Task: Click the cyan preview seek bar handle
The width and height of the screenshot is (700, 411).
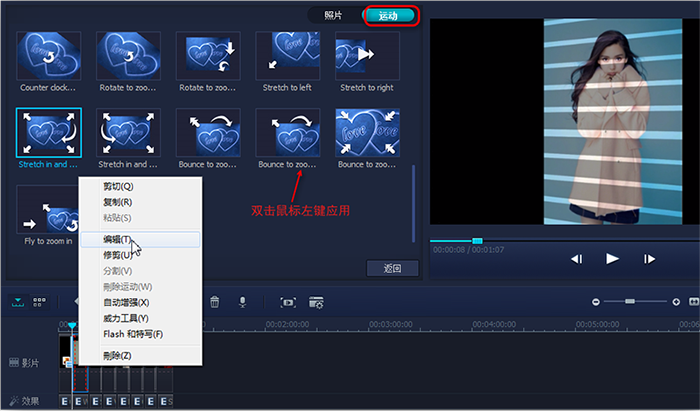Action: [477, 241]
